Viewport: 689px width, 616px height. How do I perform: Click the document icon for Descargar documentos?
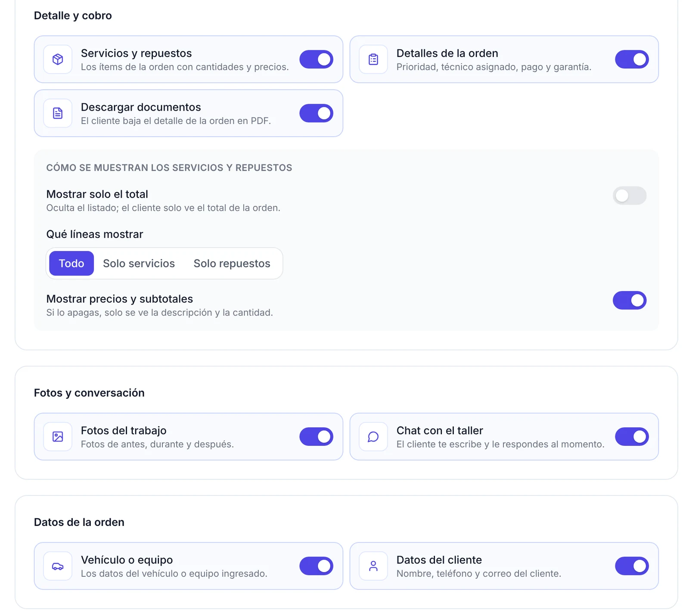click(58, 113)
